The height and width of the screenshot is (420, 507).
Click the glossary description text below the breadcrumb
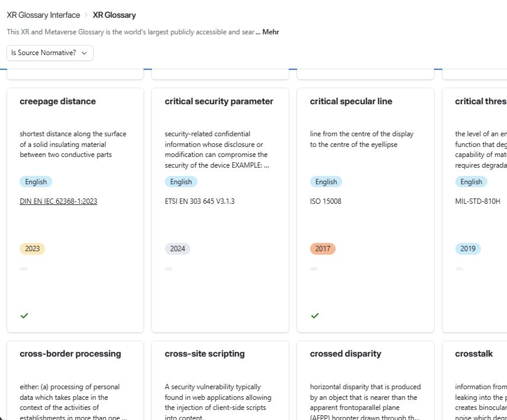coord(131,32)
